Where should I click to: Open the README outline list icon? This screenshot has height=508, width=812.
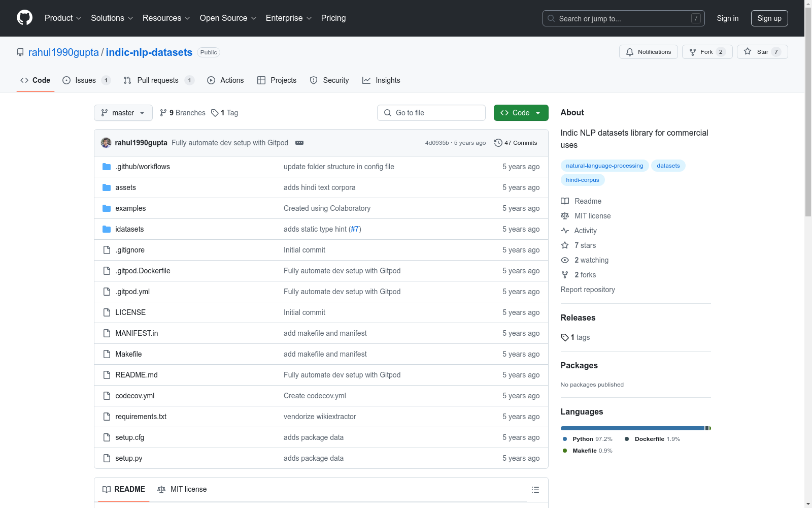(535, 490)
